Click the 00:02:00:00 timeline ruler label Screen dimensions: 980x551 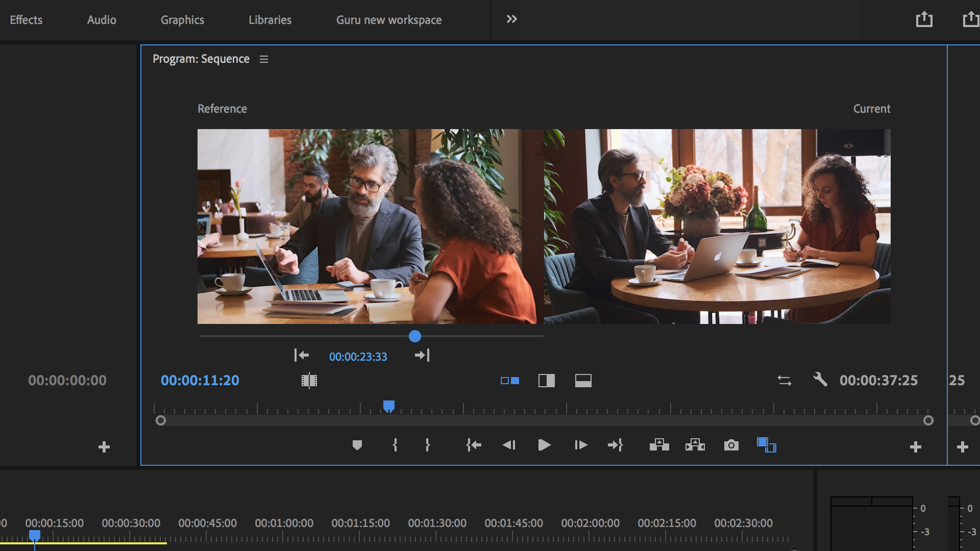point(591,523)
